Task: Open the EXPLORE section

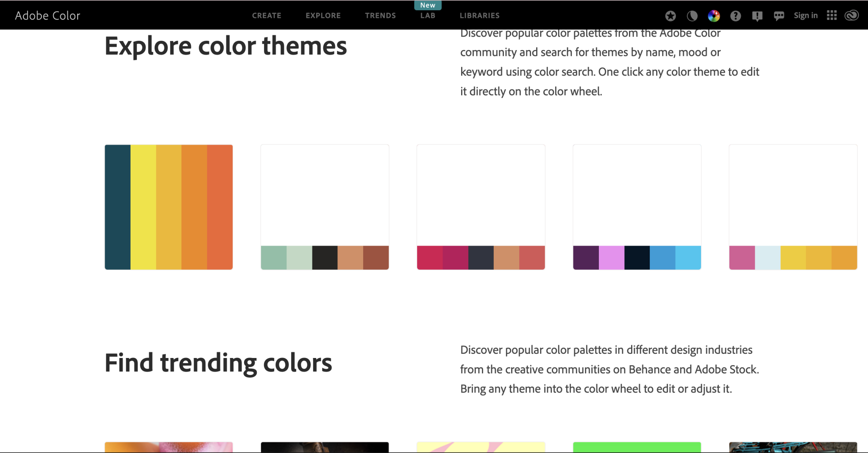Action: tap(323, 15)
